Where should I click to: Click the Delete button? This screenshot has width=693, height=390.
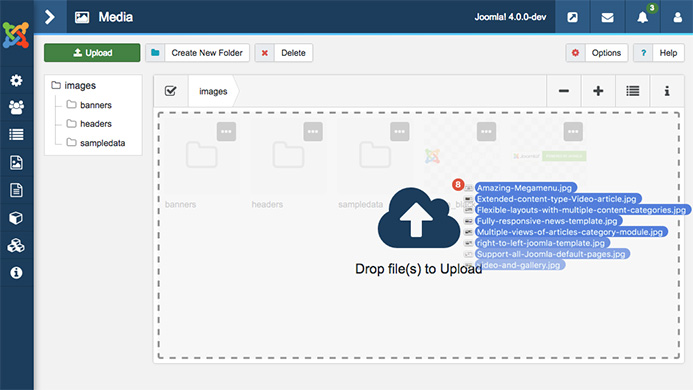click(x=284, y=53)
